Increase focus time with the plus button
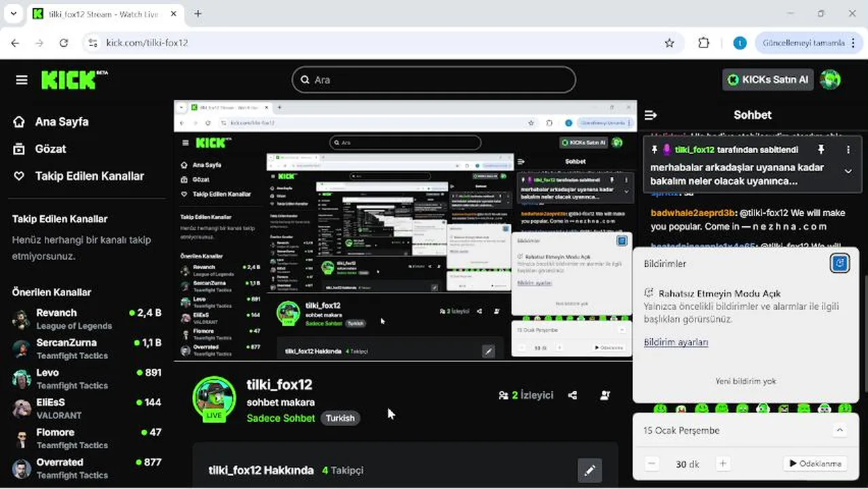Screen dimensions: 868x489 click(x=723, y=464)
